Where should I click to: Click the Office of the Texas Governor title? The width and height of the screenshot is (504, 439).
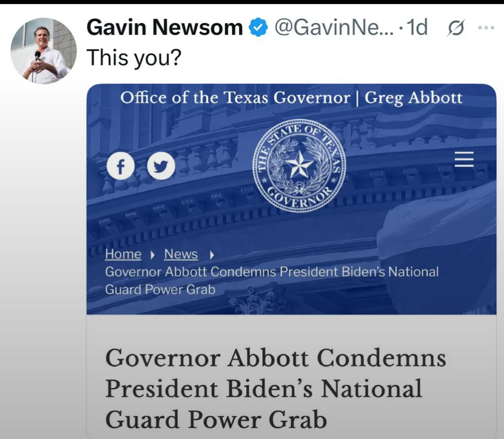click(x=291, y=98)
